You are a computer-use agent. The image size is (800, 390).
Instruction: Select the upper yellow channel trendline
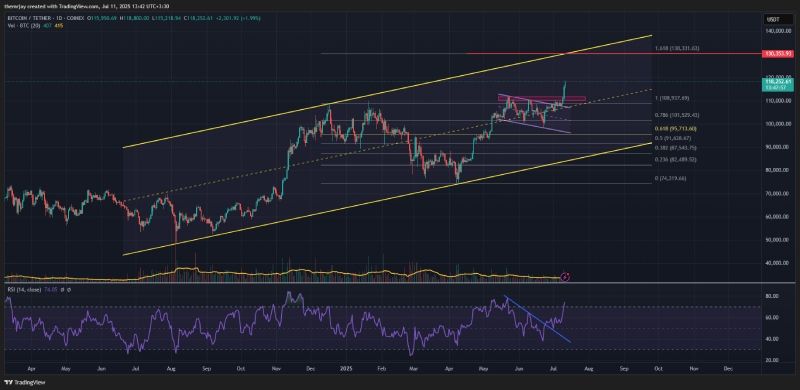click(388, 91)
